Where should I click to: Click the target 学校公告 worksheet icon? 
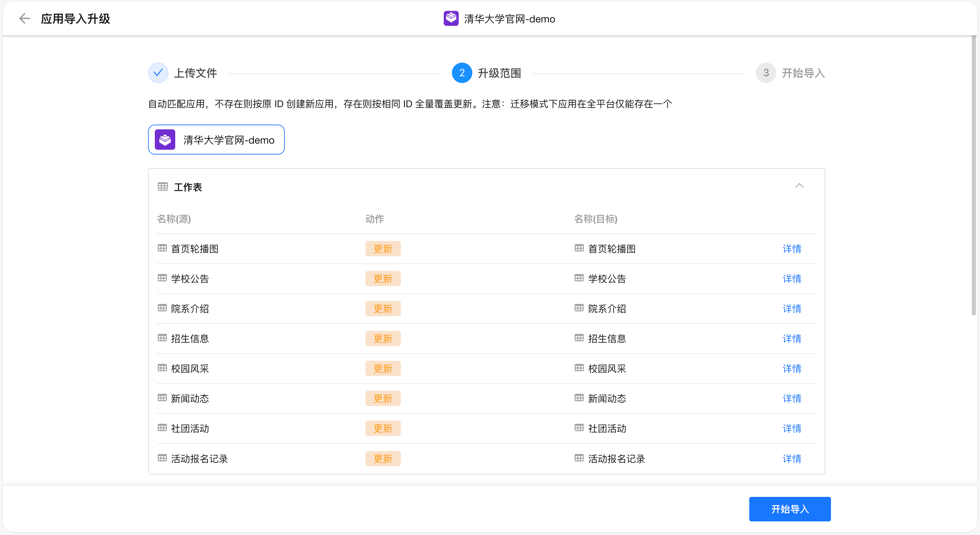pos(578,278)
